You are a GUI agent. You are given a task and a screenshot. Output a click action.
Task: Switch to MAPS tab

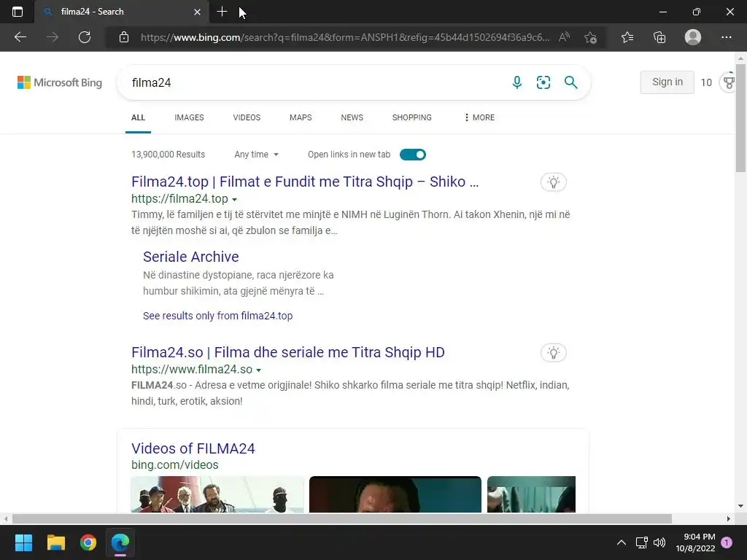301,117
